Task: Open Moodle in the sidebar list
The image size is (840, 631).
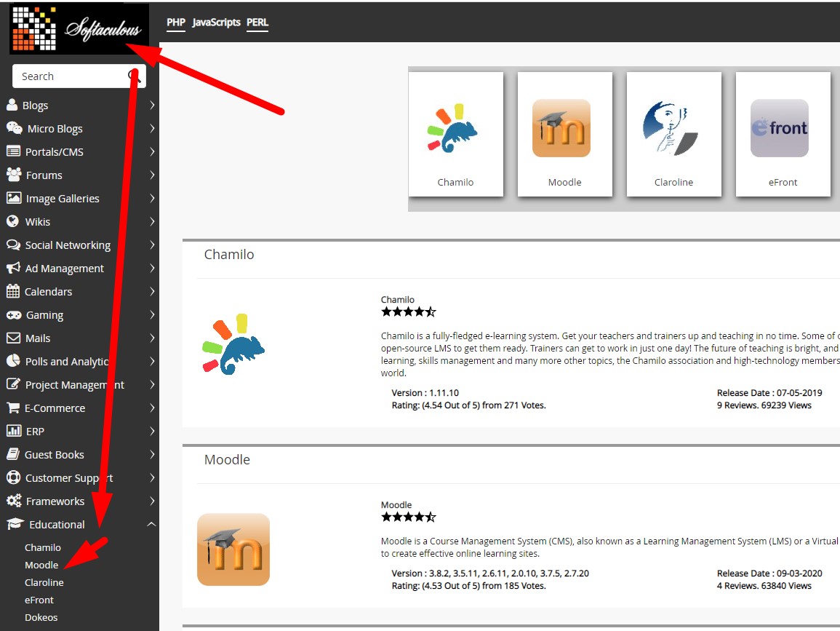Action: (41, 565)
